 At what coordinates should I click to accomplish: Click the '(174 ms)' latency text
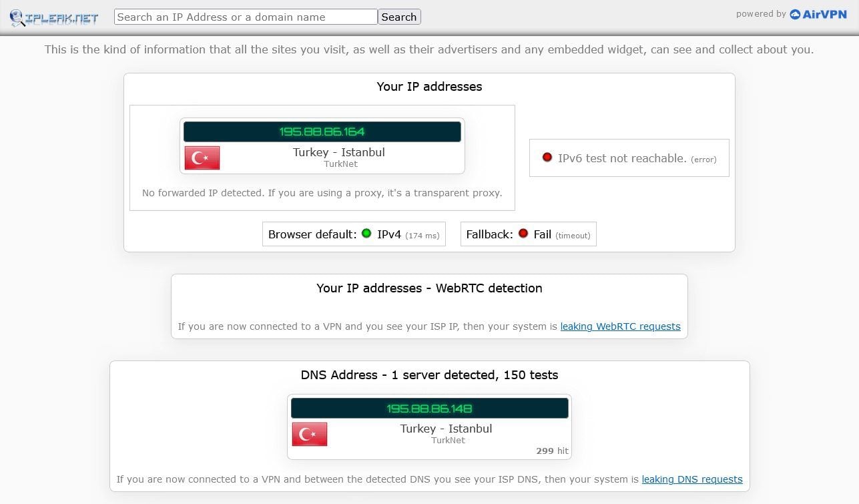tap(422, 236)
